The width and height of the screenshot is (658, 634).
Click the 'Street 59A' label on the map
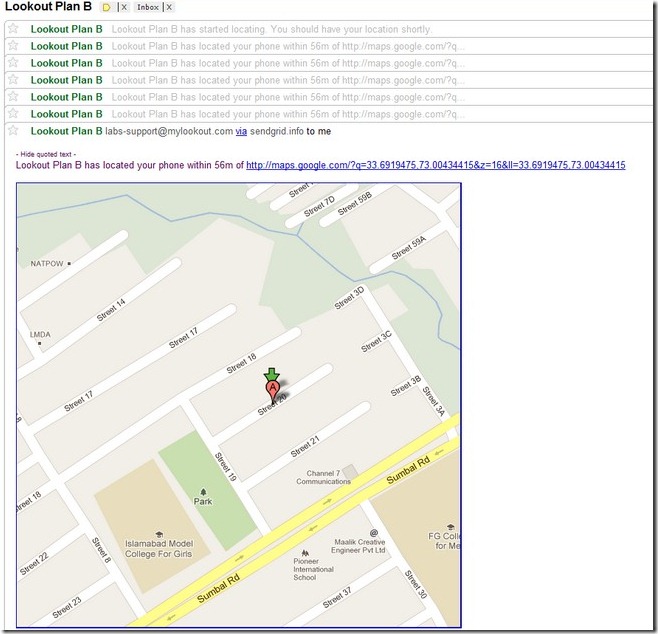click(x=409, y=247)
